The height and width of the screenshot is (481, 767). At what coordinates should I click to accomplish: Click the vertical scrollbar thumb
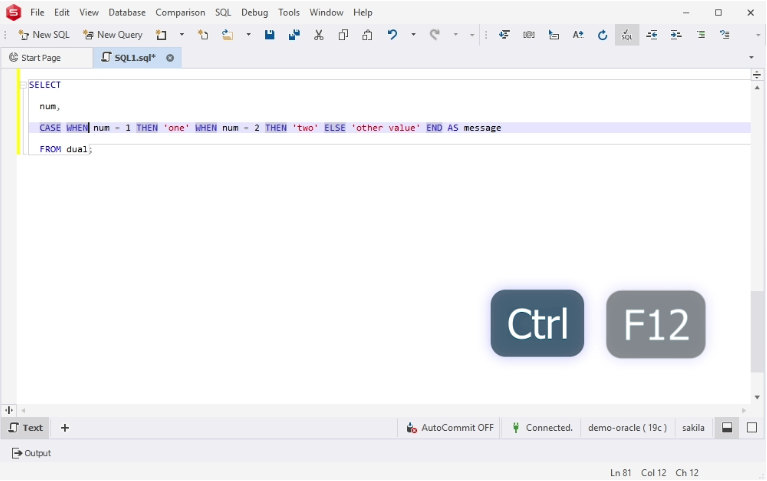tap(757, 331)
